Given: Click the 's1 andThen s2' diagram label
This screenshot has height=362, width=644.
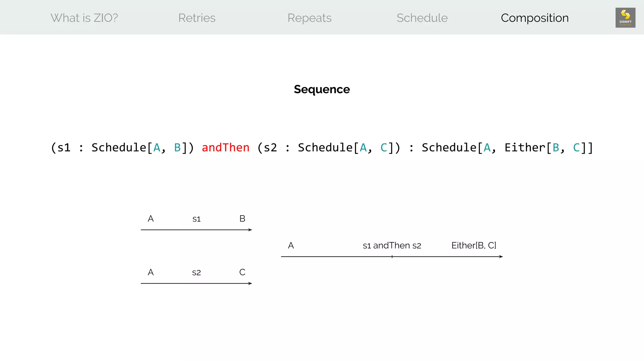Looking at the screenshot, I should point(392,245).
